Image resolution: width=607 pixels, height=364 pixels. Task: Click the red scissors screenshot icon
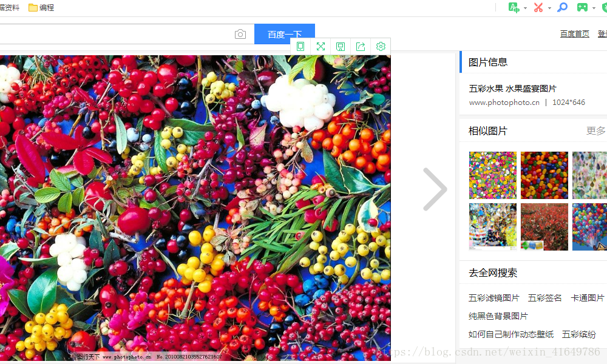click(x=538, y=7)
